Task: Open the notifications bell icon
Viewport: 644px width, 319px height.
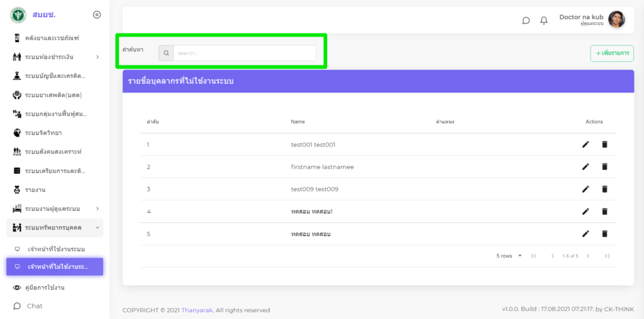Action: (544, 20)
